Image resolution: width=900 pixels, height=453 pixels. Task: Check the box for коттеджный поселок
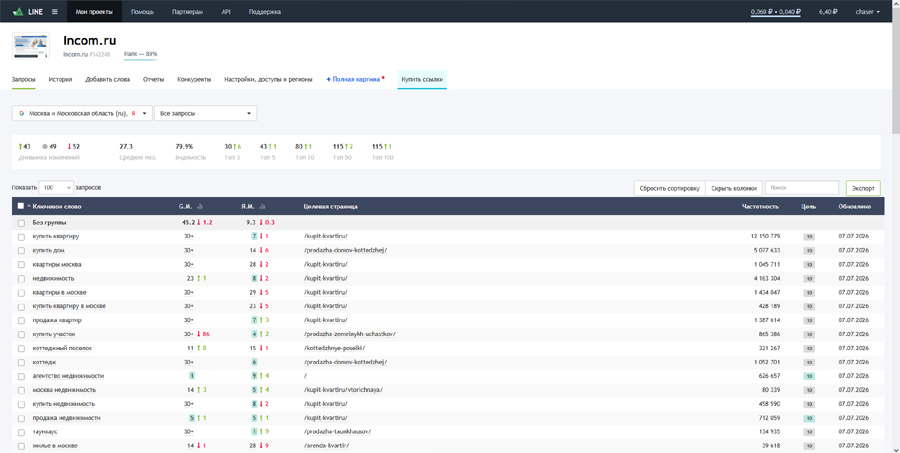point(21,349)
